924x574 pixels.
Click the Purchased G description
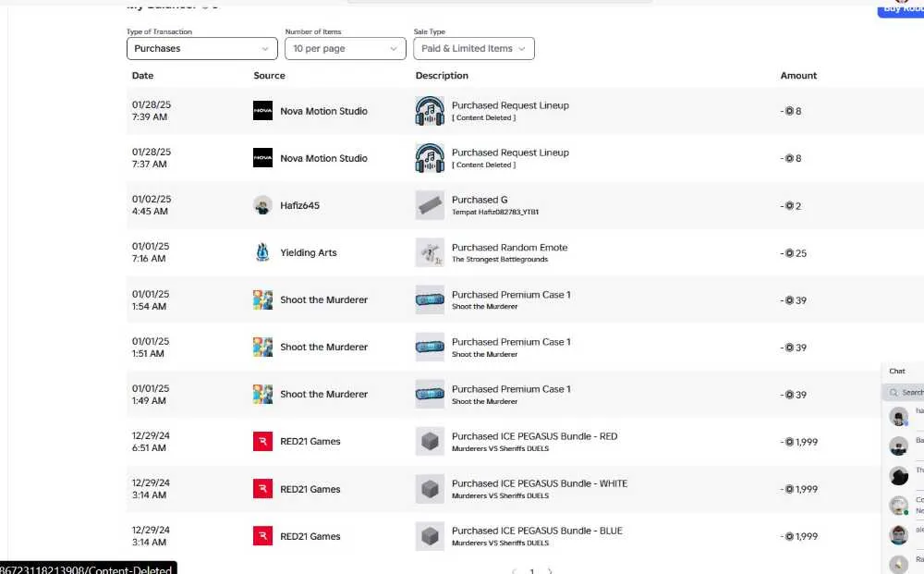tap(480, 200)
